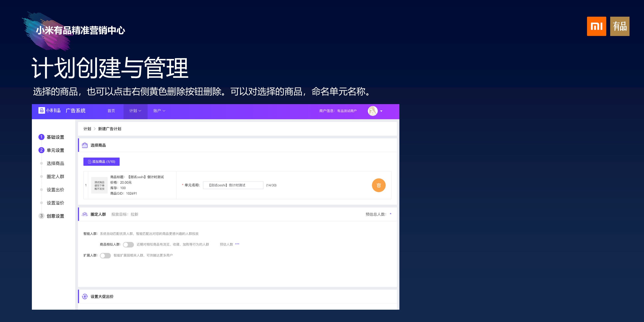Image resolution: width=644 pixels, height=322 pixels.
Task: Go to the 首页 nav tab
Action: [111, 111]
